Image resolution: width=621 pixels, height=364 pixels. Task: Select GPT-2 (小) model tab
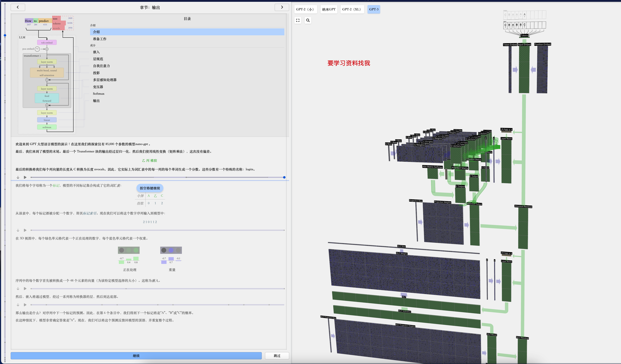pyautogui.click(x=306, y=9)
